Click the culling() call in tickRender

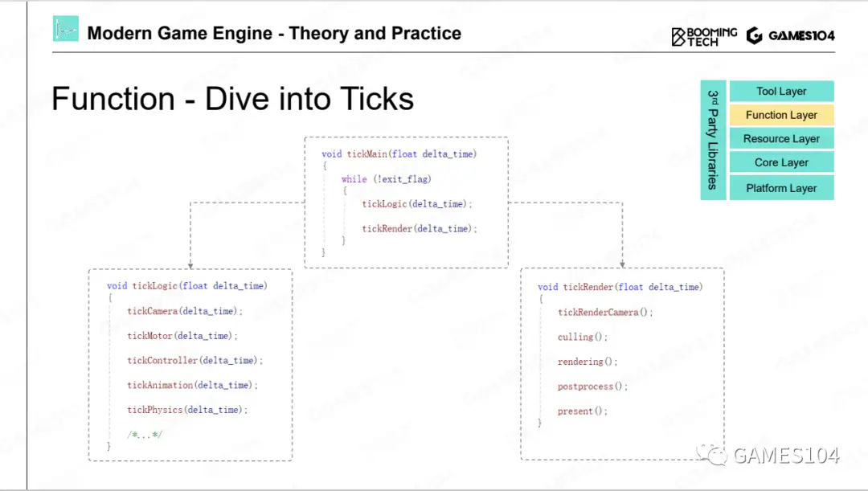(x=583, y=337)
